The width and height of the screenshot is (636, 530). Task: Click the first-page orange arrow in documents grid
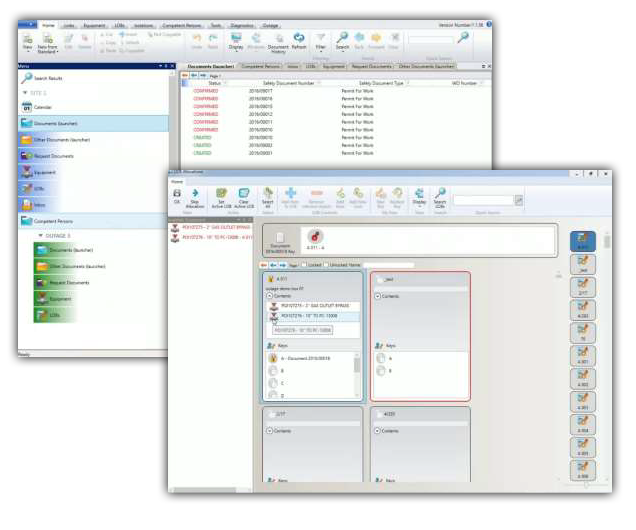coord(185,75)
